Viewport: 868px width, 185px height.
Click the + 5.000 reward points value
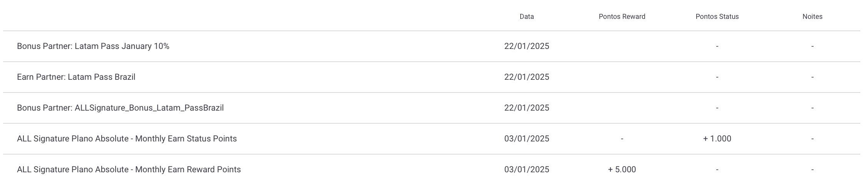pos(622,170)
